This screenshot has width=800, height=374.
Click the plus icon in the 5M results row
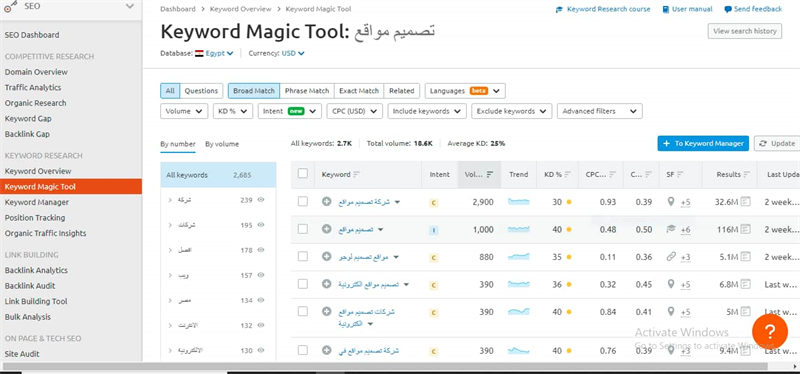click(x=327, y=311)
